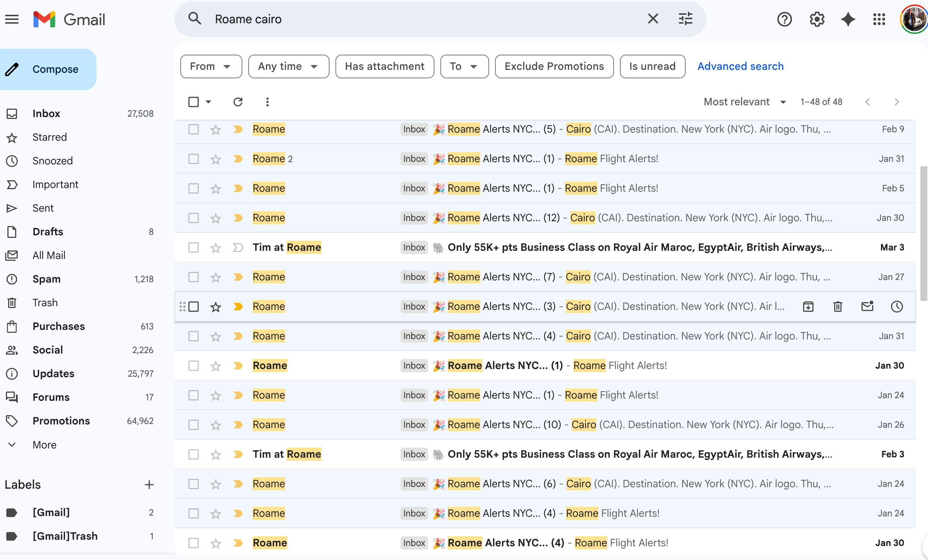Select the checkbox on the Mar 3 email
This screenshot has width=928, height=560.
(x=194, y=247)
